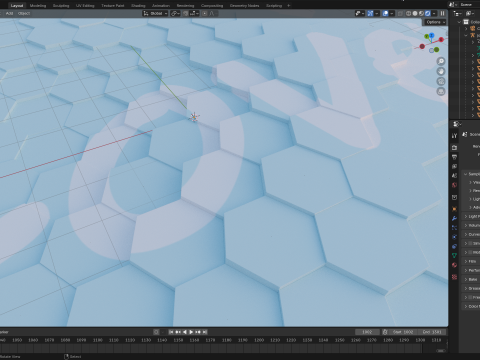
Task: Open the shading options dropdown arrow
Action: point(435,13)
